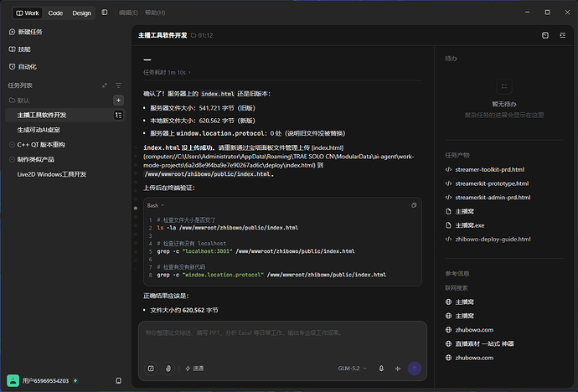Open zhibowo-deploy-guide.html artifact
The height and width of the screenshot is (392, 578).
tap(493, 240)
